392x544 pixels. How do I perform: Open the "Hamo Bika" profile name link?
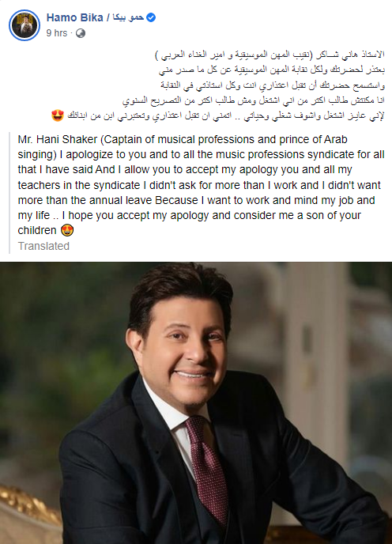74,17
